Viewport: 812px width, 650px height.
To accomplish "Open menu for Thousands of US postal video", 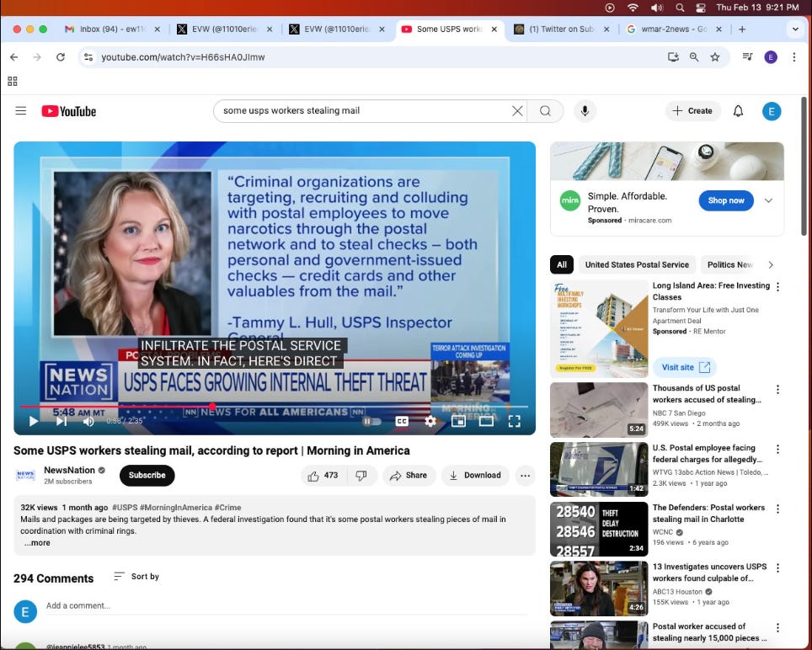I will (x=777, y=389).
